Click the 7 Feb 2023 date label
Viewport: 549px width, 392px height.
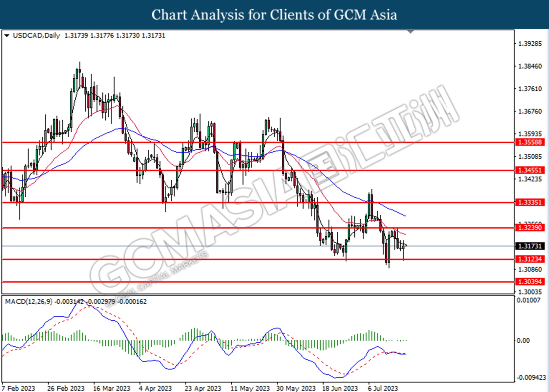click(x=18, y=388)
